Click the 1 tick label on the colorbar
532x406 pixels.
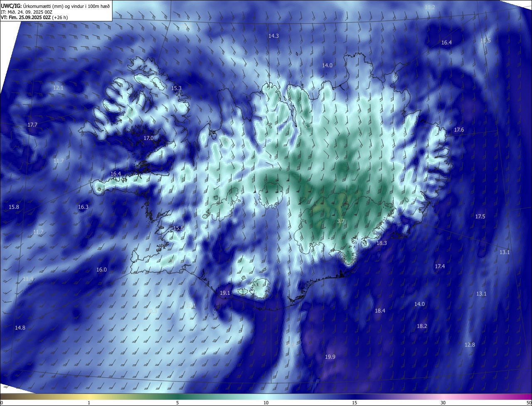coord(89,403)
